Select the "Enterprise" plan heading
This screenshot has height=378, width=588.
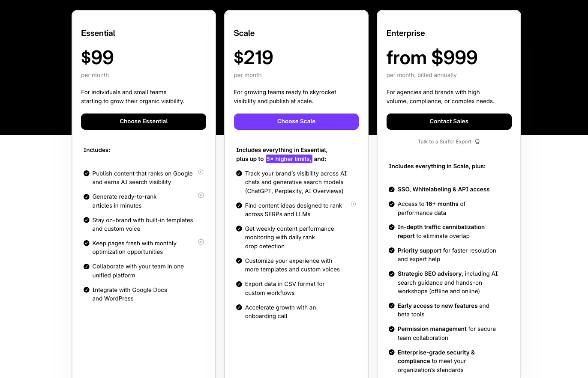click(405, 33)
